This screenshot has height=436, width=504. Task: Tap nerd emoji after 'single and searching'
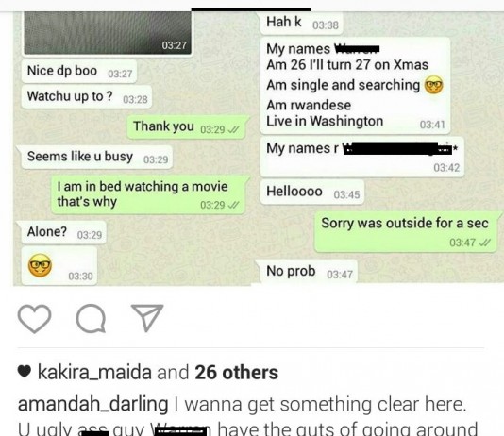click(434, 85)
